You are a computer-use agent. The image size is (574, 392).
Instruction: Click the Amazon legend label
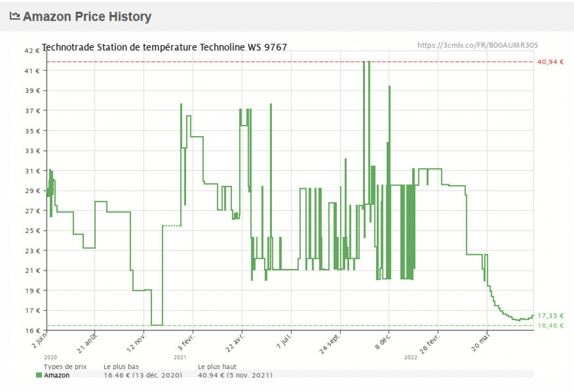(57, 375)
